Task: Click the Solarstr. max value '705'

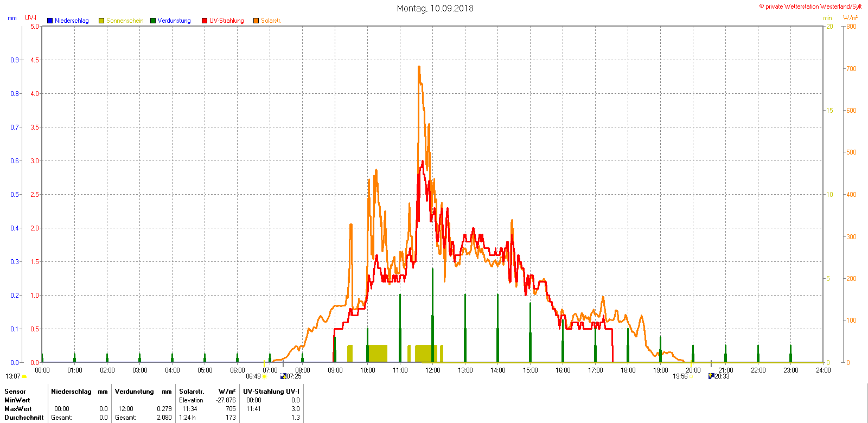Action: pos(231,409)
